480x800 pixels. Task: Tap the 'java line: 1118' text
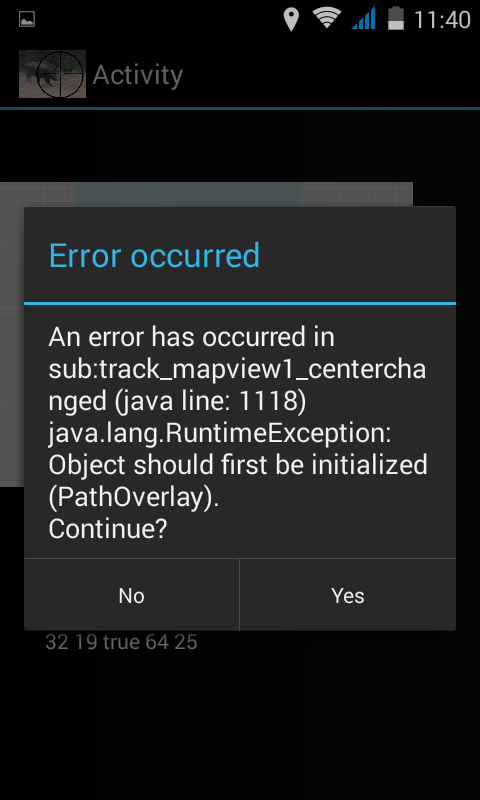(213, 402)
